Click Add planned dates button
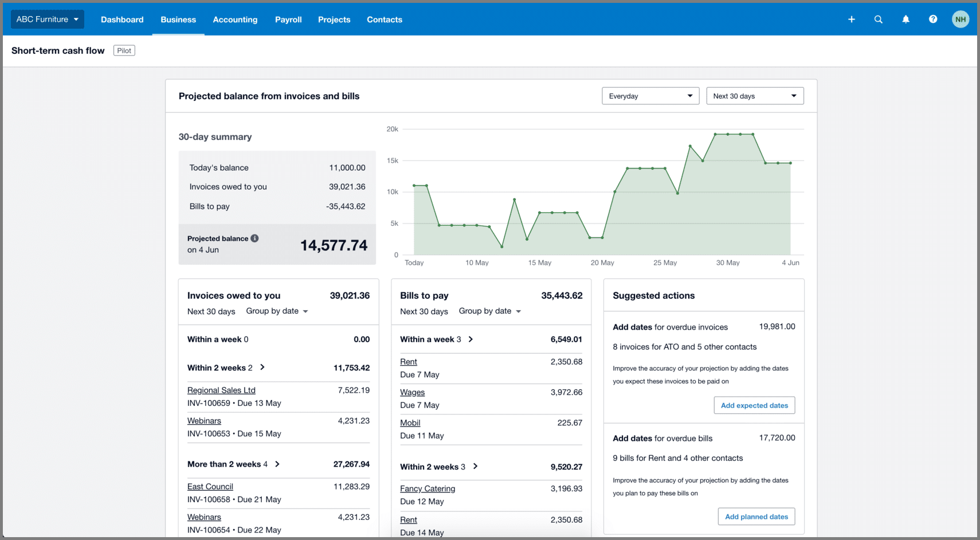This screenshot has width=980, height=540. [756, 516]
